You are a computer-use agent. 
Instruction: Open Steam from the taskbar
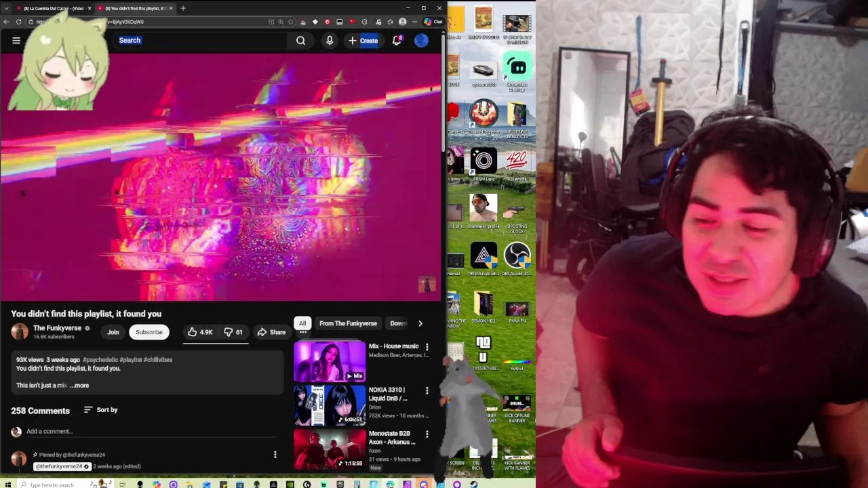[473, 485]
